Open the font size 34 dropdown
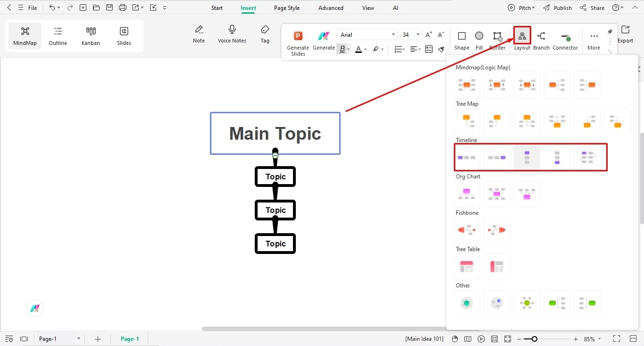This screenshot has height=346, width=644. pyautogui.click(x=410, y=34)
